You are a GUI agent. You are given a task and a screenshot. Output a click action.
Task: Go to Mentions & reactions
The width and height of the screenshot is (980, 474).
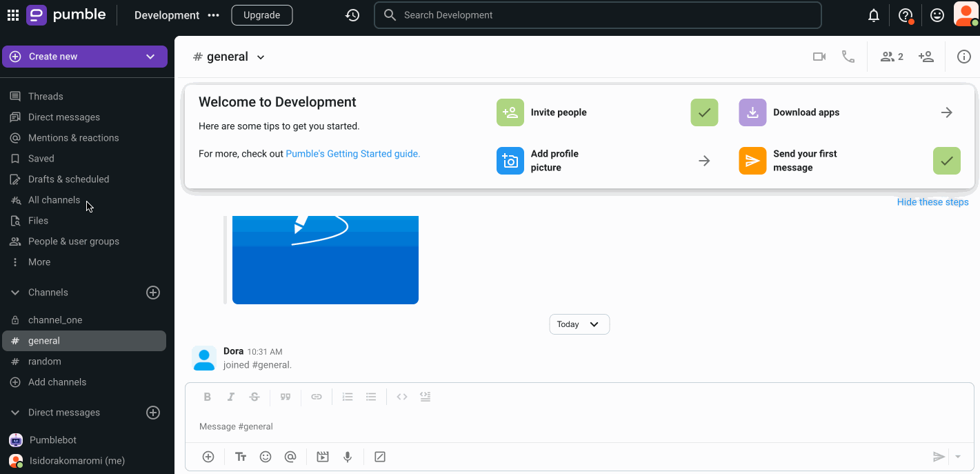coord(73,138)
